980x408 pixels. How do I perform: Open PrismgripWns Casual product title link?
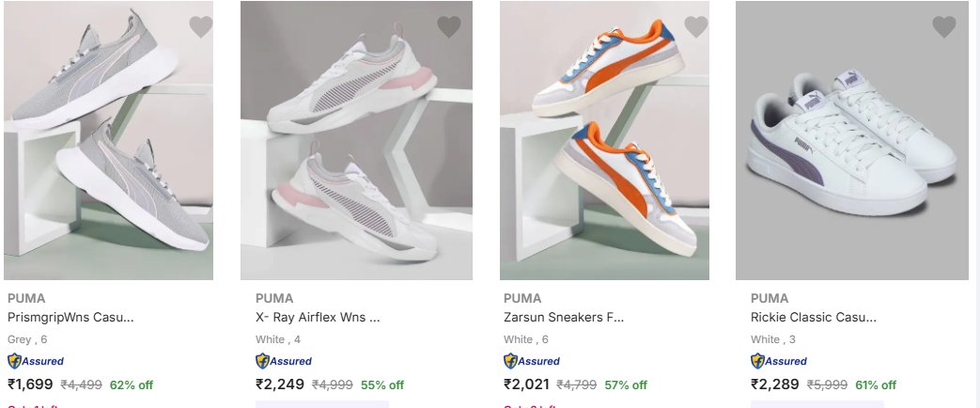click(70, 318)
